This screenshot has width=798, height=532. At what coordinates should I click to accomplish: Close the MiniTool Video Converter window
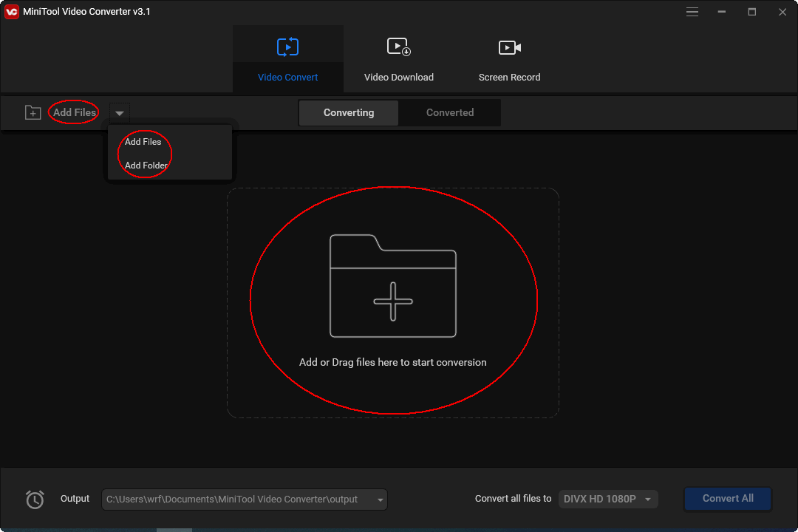tap(782, 12)
